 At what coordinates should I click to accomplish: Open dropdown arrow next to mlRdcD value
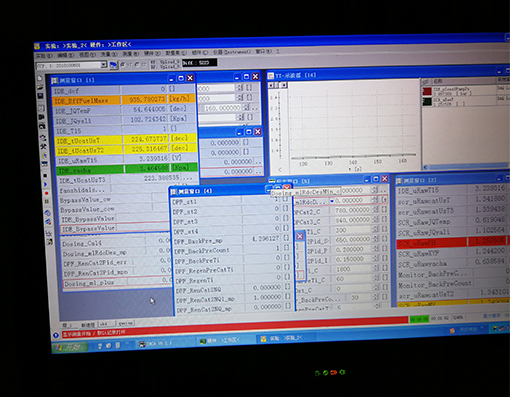click(332, 201)
